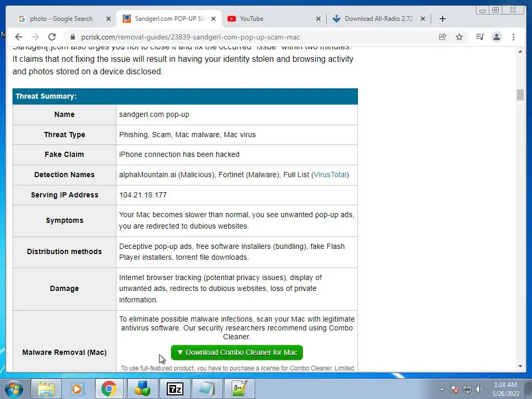
Task: Click the taskbar clock 1:24 AM
Action: click(x=506, y=389)
